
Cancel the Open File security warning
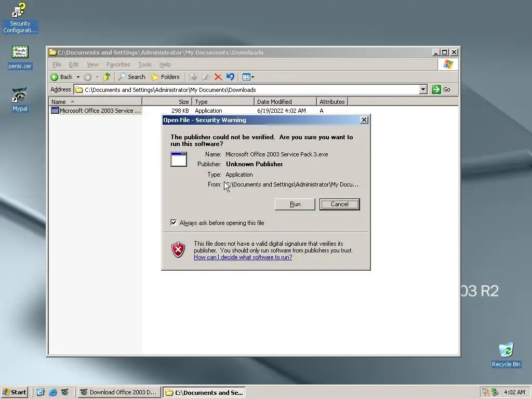(x=339, y=204)
